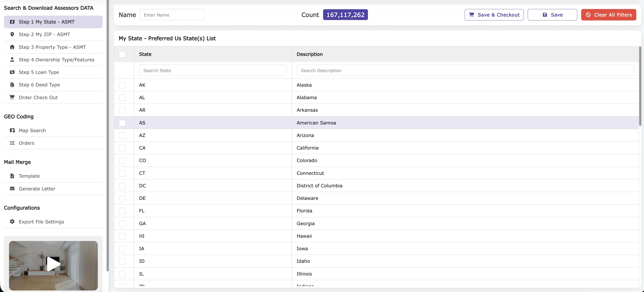The height and width of the screenshot is (292, 644).
Task: Check the select-all checkbox in the header
Action: [x=122, y=54]
